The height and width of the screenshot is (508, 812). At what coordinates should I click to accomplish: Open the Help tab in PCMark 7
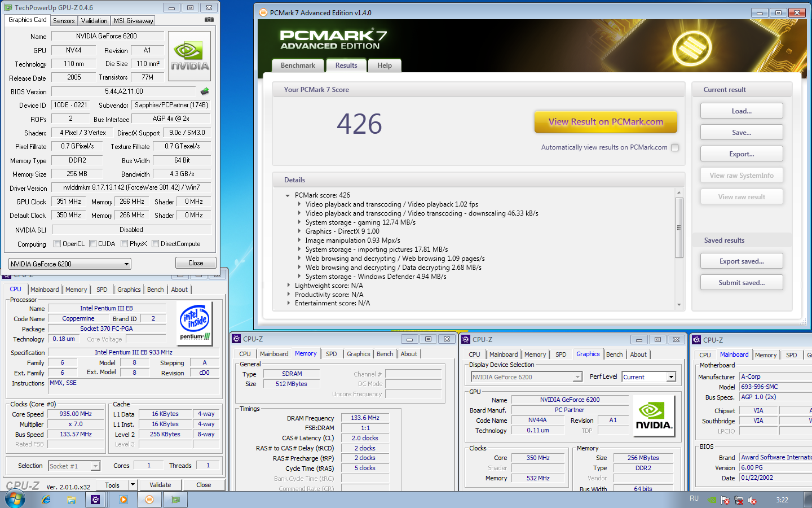[x=385, y=65]
